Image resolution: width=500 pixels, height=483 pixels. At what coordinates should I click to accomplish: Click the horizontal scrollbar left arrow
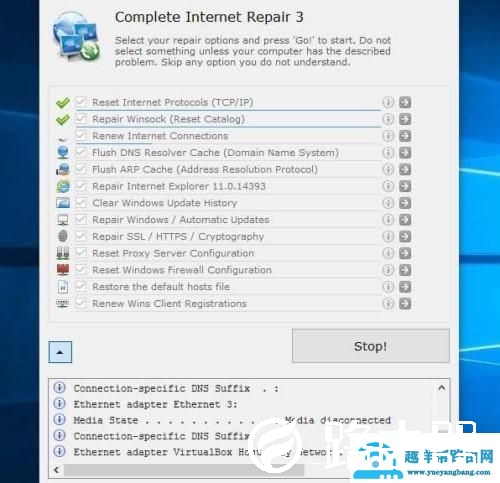pos(57,470)
